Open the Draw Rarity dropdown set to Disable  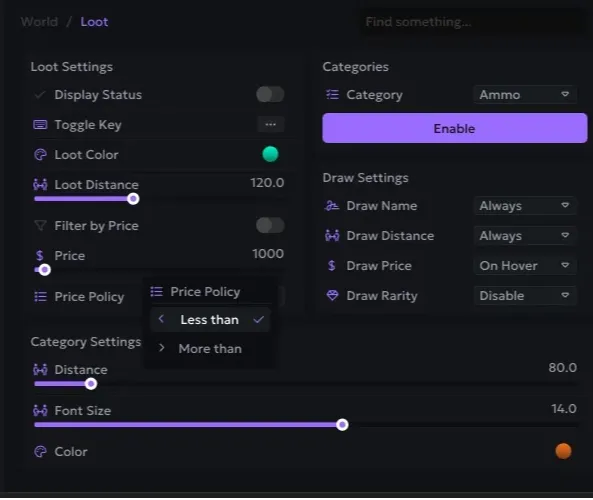pyautogui.click(x=525, y=296)
